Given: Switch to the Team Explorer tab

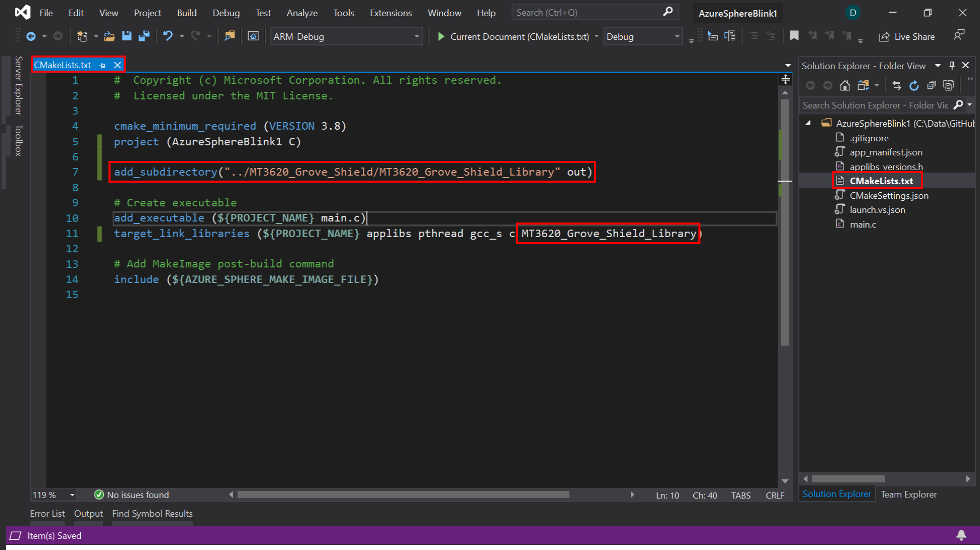Looking at the screenshot, I should click(908, 494).
